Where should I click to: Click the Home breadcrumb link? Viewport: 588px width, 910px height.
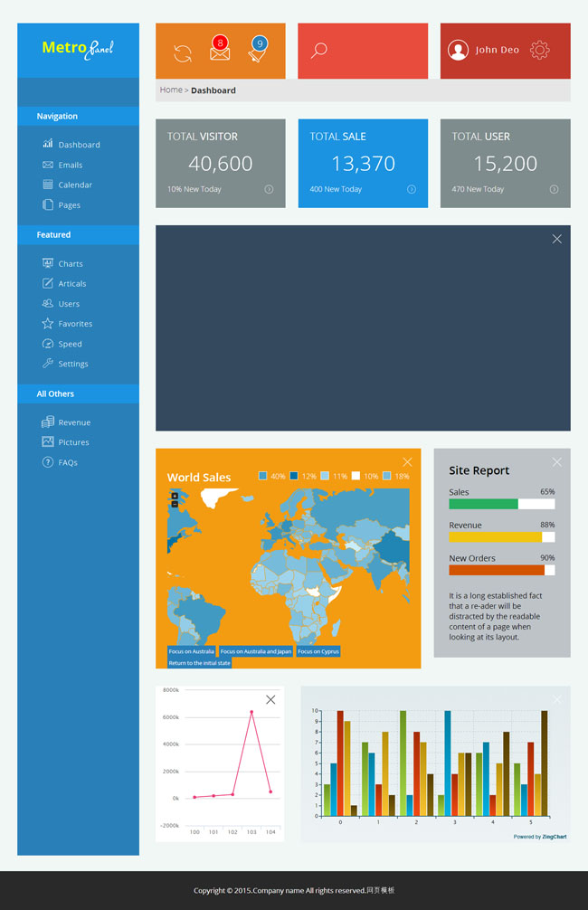(171, 90)
